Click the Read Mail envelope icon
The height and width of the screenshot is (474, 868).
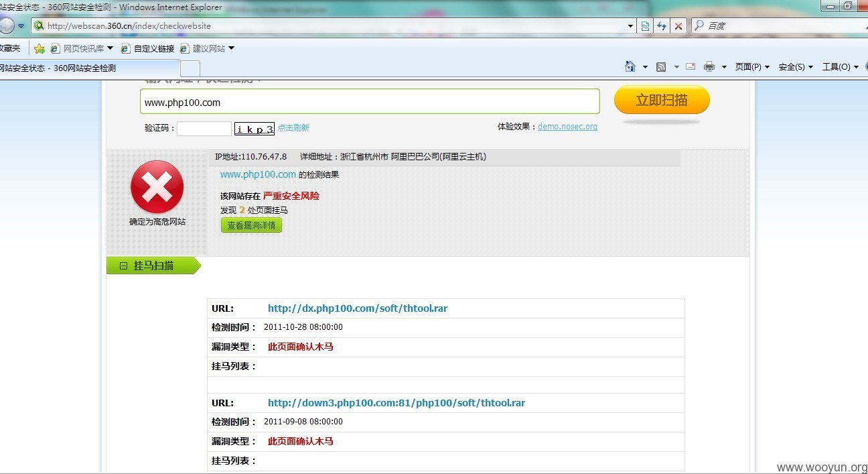click(x=691, y=66)
